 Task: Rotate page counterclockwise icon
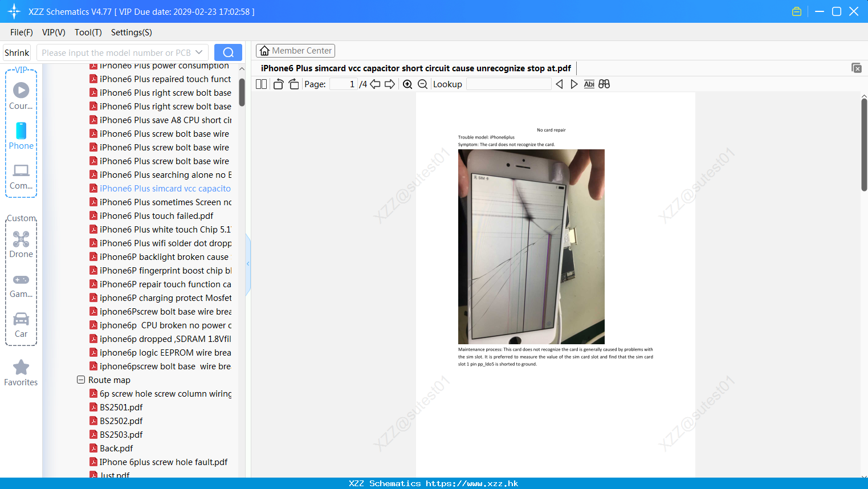279,84
